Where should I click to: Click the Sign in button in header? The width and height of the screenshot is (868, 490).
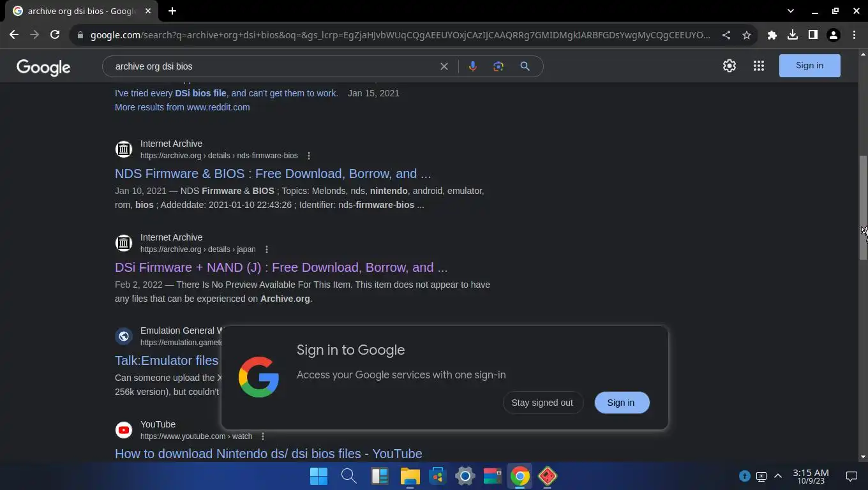809,66
